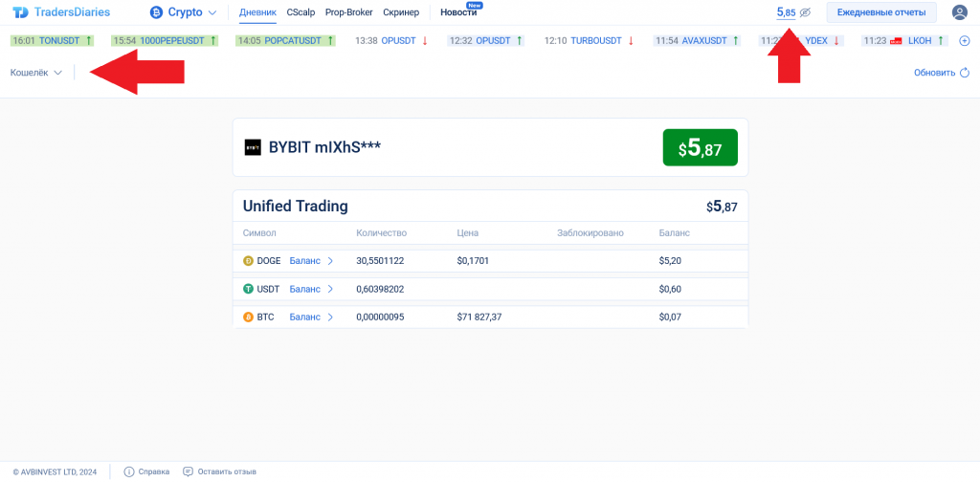Select the 13:38 OPUSDT trade entry
Screen dimensions: 980x482
coord(391,40)
